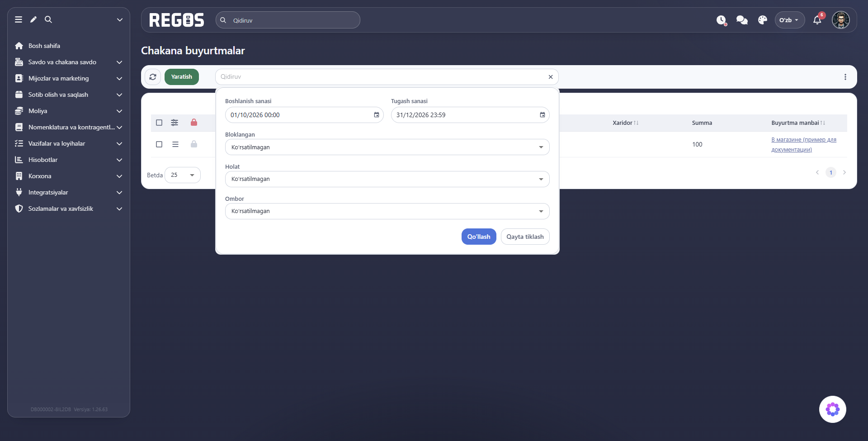
Task: Check the checkbox for the first order row
Action: [159, 144]
